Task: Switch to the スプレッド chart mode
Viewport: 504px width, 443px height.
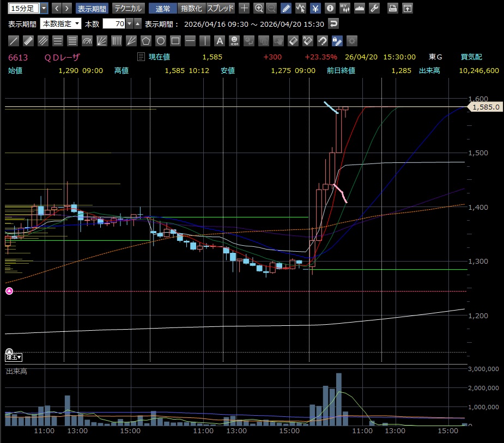Action: coord(221,8)
